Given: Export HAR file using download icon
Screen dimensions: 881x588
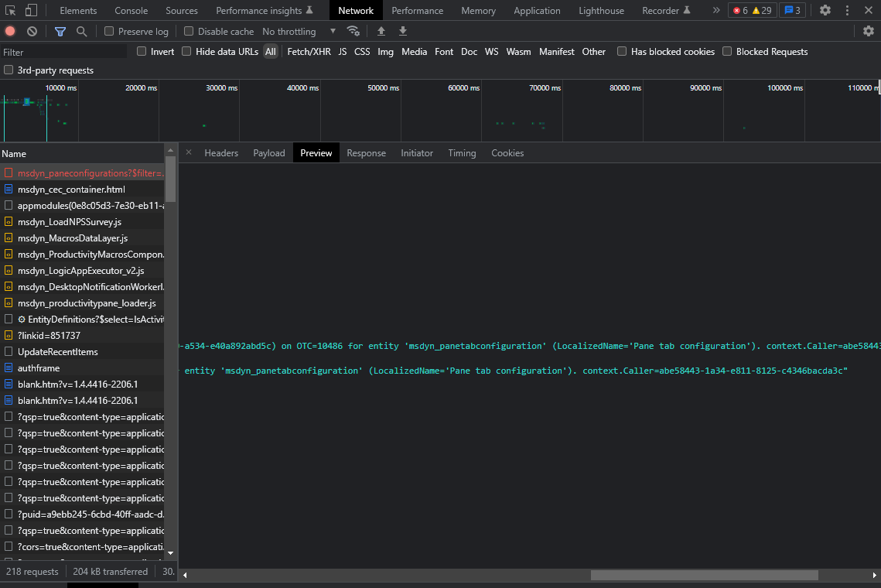Looking at the screenshot, I should pos(402,31).
